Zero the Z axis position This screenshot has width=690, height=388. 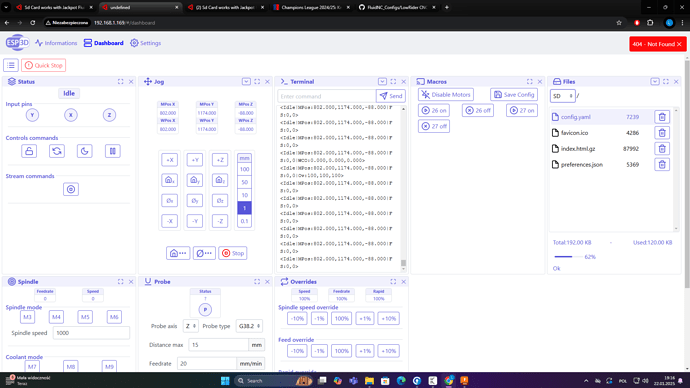point(220,201)
